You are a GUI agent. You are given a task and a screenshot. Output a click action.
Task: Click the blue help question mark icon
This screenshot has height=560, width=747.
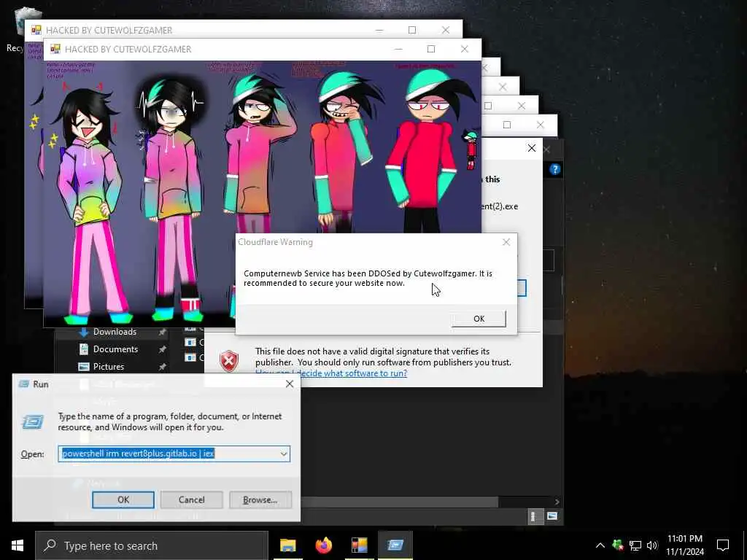pos(554,169)
